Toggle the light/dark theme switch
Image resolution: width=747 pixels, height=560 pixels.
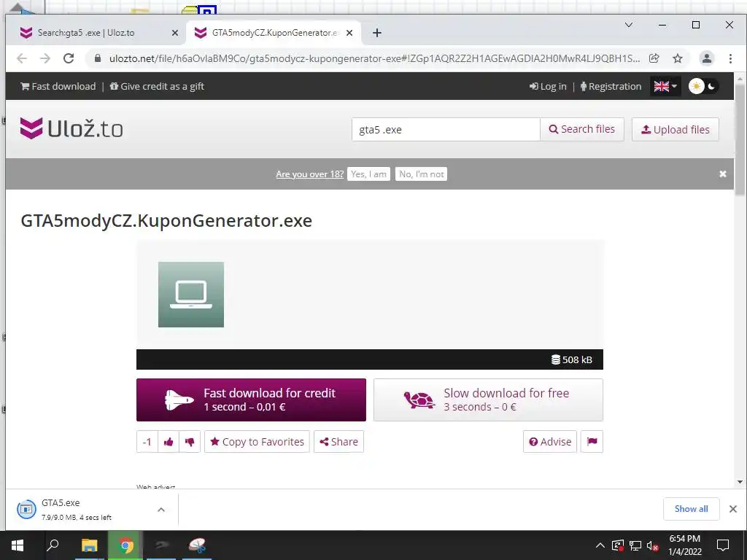tap(704, 86)
